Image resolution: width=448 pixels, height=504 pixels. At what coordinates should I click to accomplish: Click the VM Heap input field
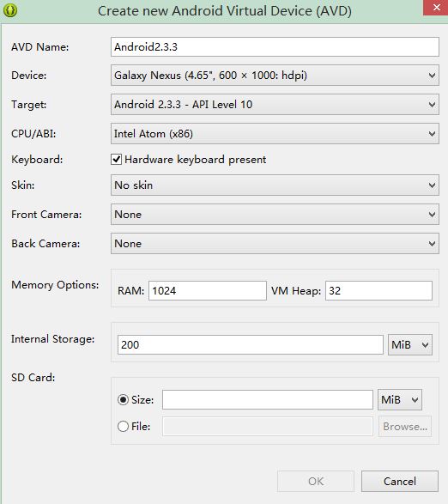pos(378,291)
